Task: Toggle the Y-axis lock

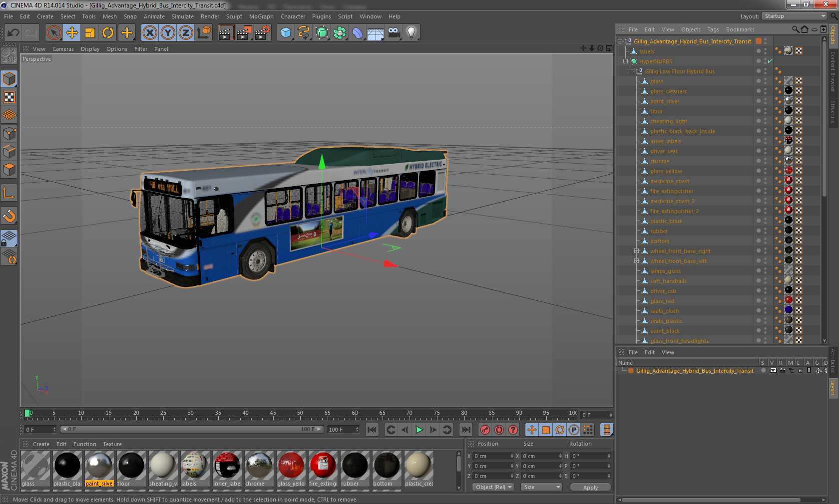Action: (x=168, y=33)
